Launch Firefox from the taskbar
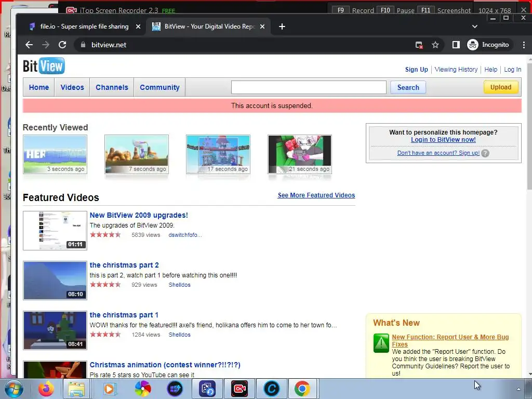Viewport: 532px width, 399px height. pyautogui.click(x=46, y=389)
